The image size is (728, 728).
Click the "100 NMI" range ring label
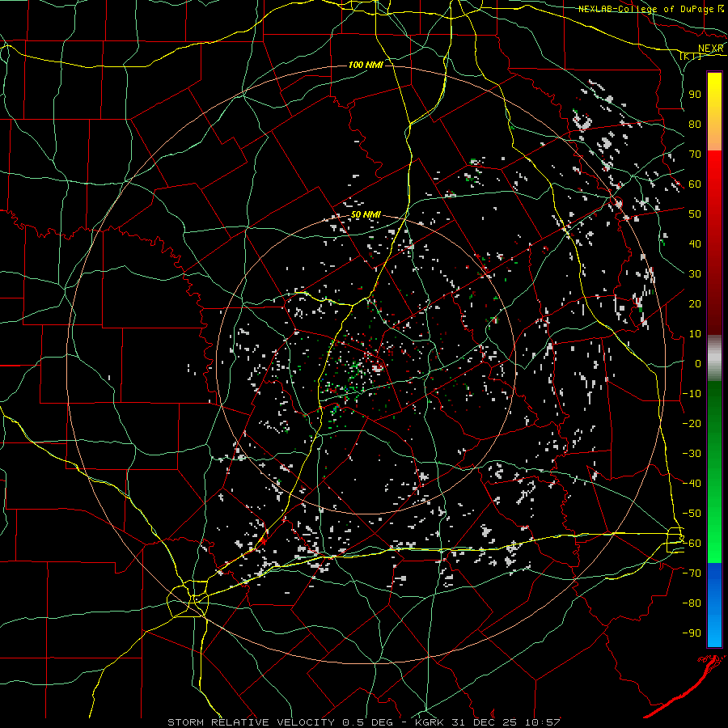click(x=366, y=65)
